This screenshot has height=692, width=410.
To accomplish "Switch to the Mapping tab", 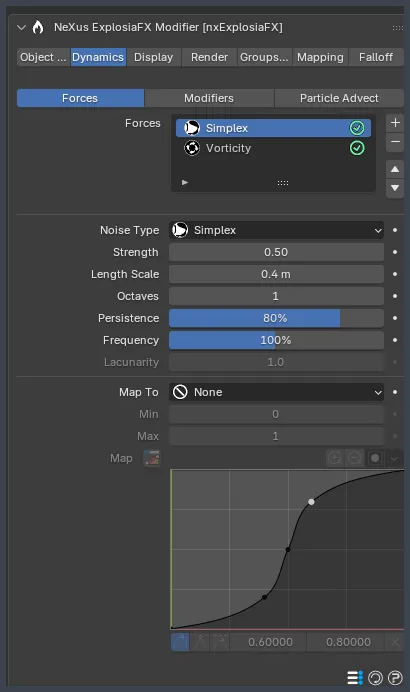I will [x=320, y=57].
